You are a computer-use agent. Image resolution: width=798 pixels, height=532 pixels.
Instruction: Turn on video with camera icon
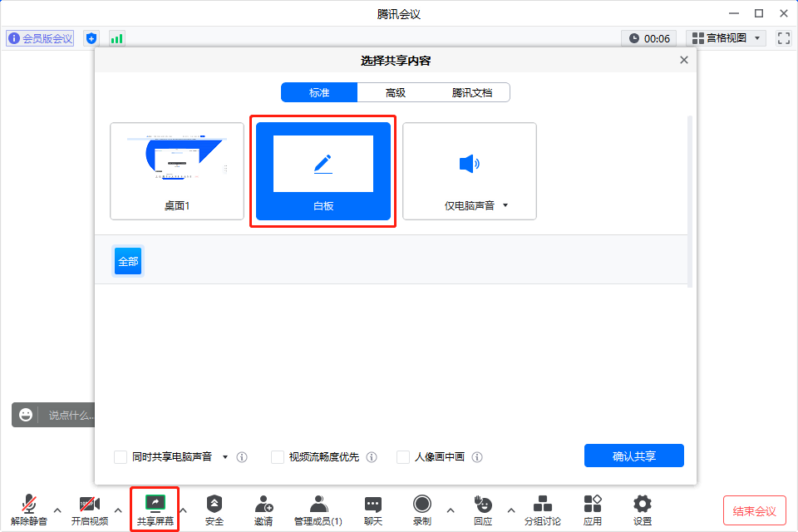click(x=90, y=504)
